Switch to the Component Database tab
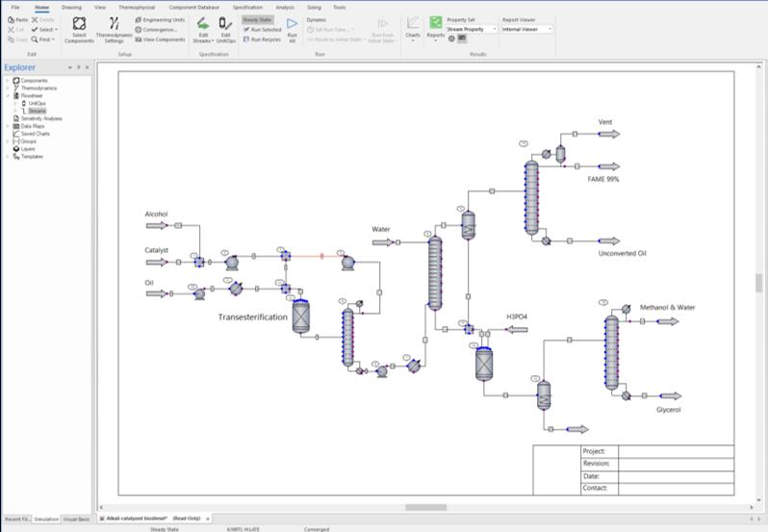Screen dimensions: 768x532 point(194,8)
